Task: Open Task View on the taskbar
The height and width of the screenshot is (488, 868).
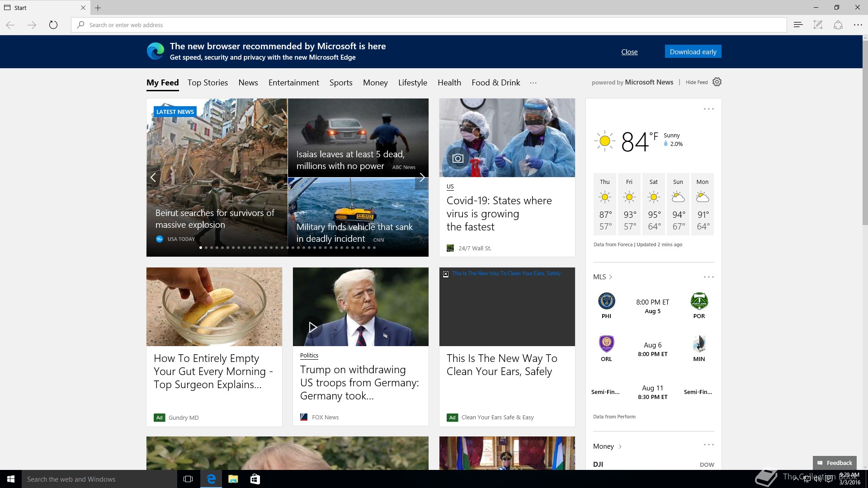Action: (x=188, y=479)
